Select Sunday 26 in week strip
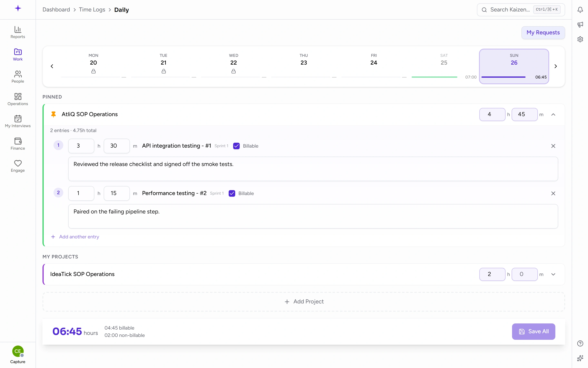Image resolution: width=588 pixels, height=368 pixels. tap(514, 66)
